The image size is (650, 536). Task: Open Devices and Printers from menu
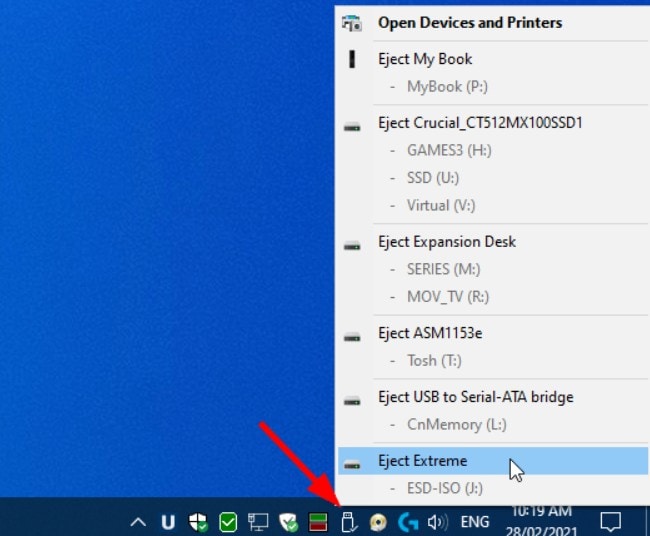tap(492, 23)
